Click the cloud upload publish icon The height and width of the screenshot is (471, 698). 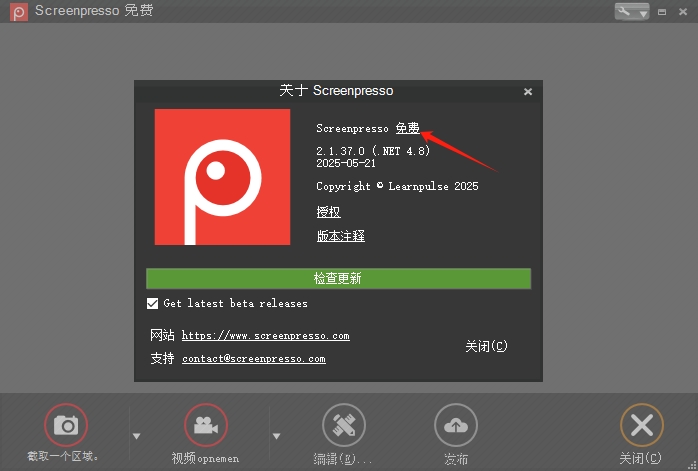[x=456, y=426]
